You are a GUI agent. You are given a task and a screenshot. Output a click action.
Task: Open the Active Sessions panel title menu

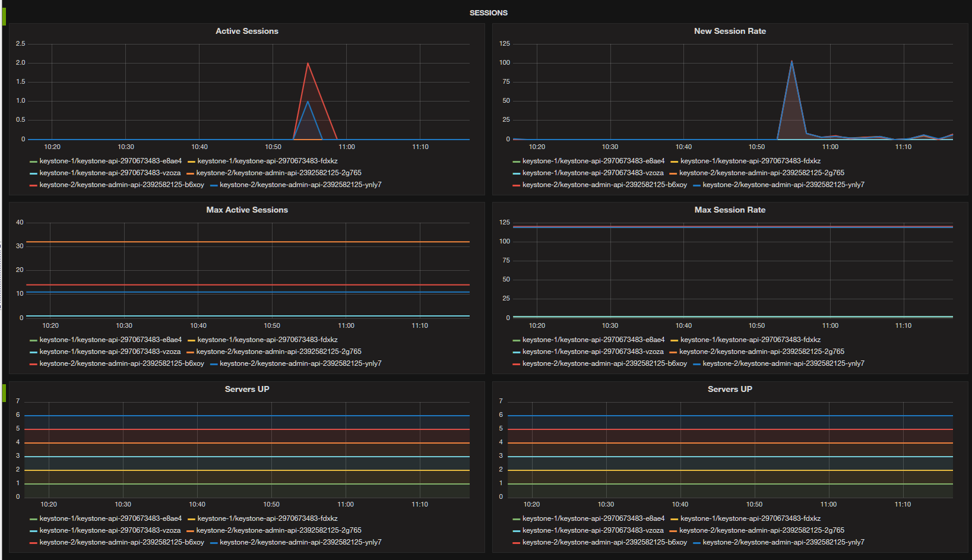[x=247, y=31]
